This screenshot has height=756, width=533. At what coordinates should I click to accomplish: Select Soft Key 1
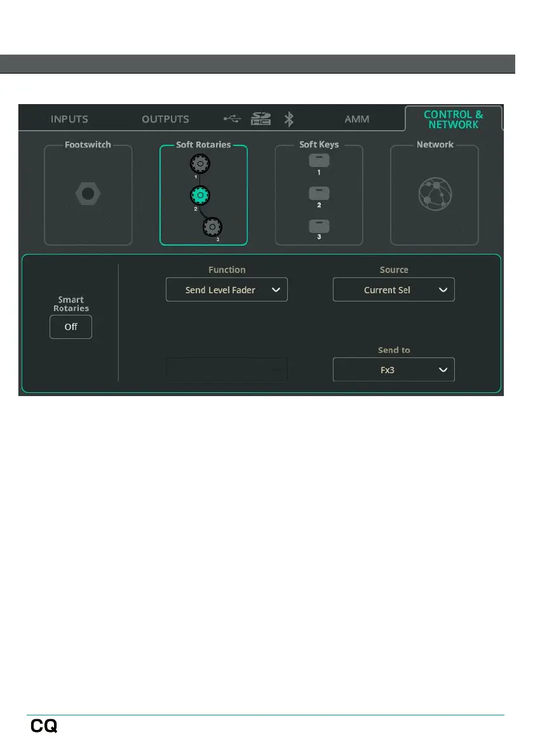point(319,161)
